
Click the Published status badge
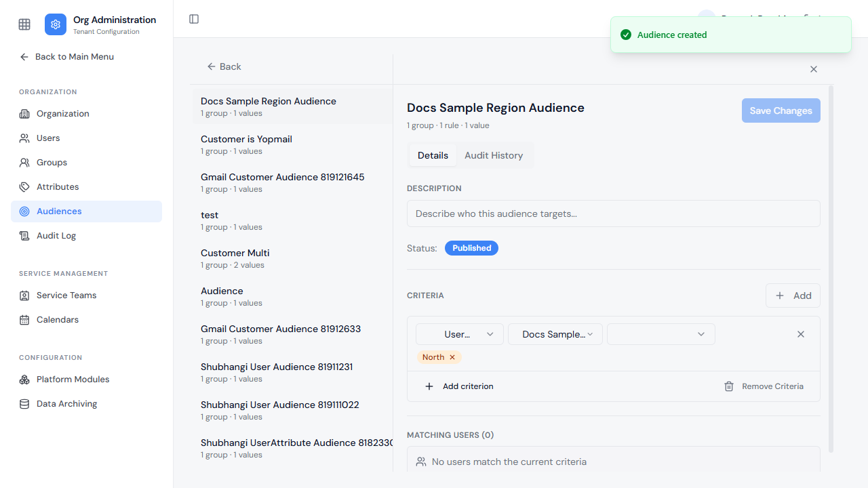click(x=471, y=248)
